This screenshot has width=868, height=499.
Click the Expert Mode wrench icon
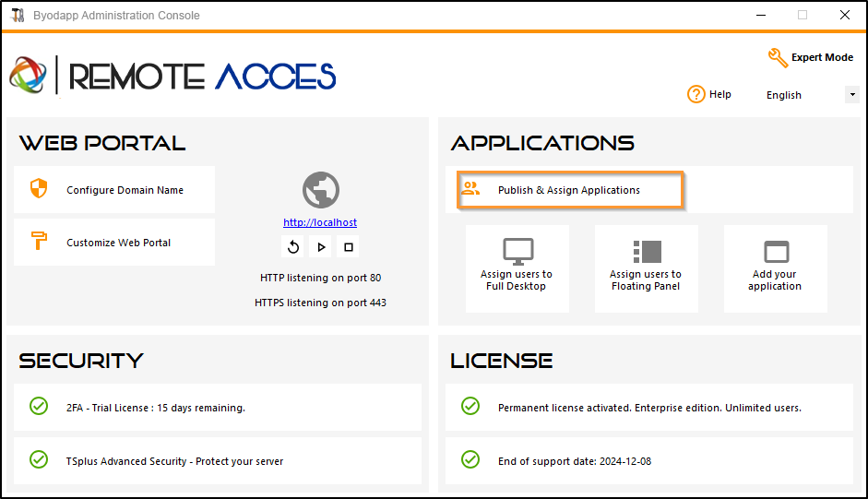click(x=778, y=57)
